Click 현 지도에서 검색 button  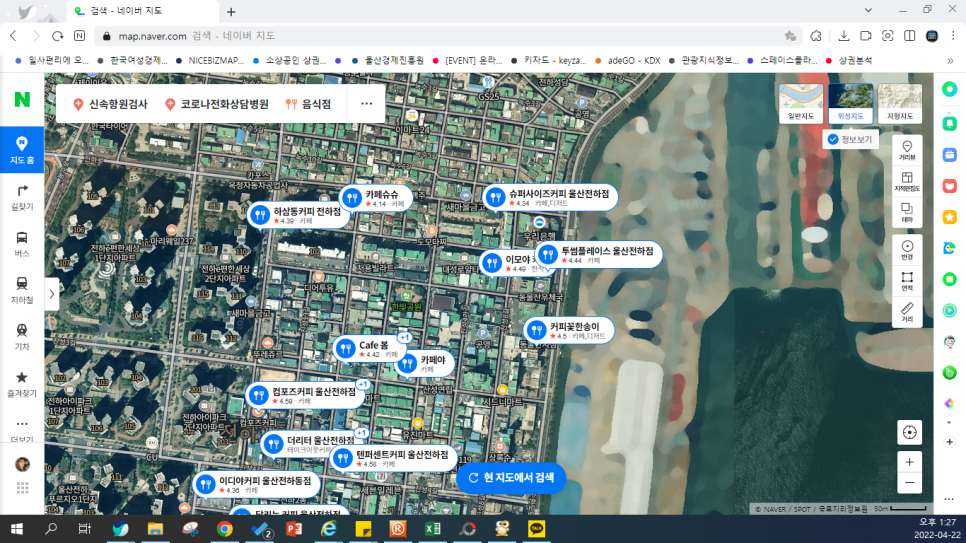pos(511,478)
